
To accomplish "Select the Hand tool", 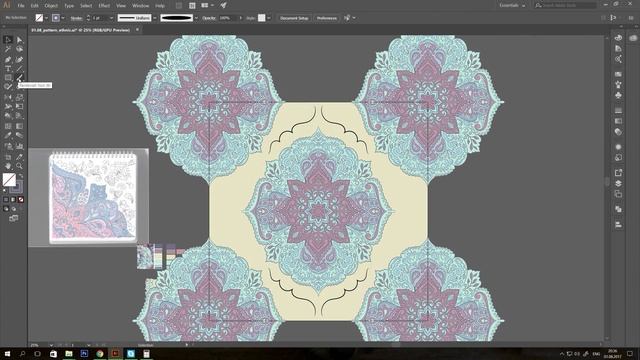I will (8, 166).
